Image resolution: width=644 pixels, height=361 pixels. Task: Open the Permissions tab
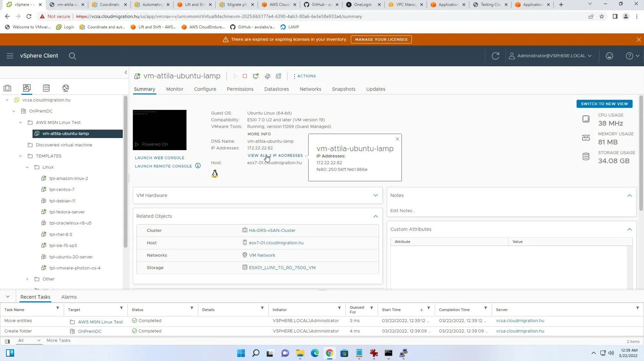coord(240,89)
